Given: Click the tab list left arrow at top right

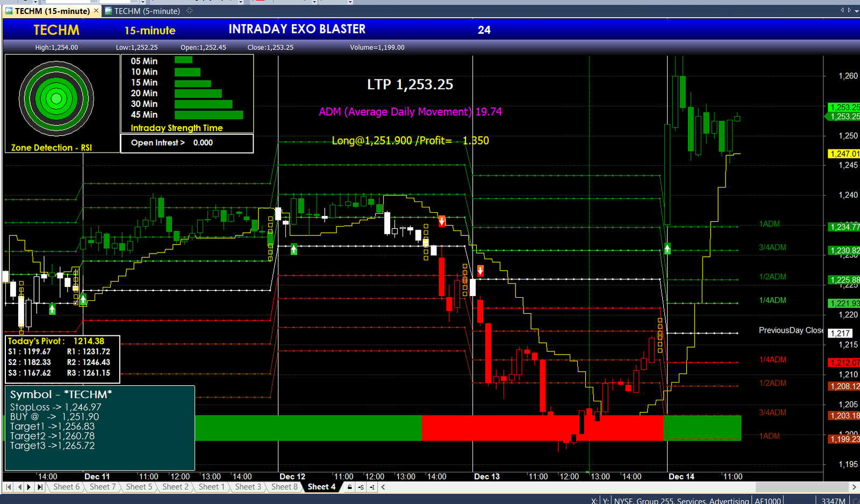Looking at the screenshot, I should tap(842, 10).
